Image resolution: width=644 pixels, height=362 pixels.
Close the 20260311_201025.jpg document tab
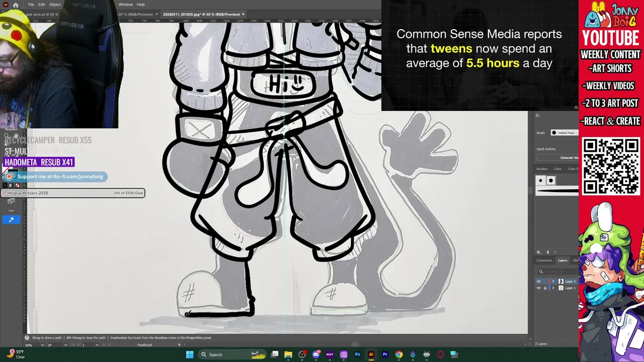click(x=244, y=14)
